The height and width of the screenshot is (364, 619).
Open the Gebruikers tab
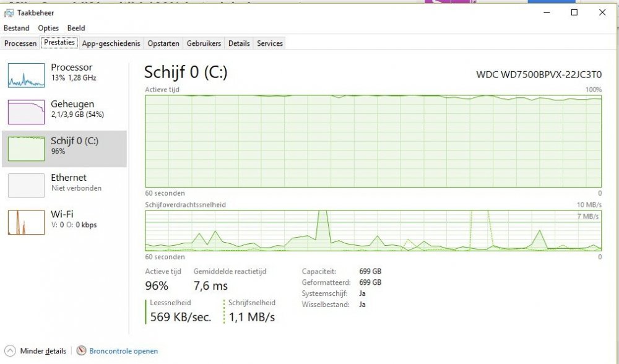click(204, 43)
